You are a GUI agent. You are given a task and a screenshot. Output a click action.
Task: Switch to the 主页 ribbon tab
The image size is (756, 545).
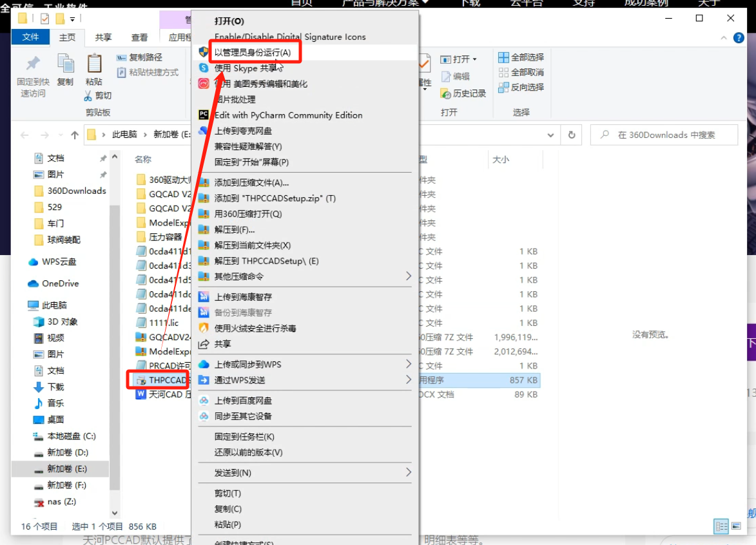67,37
